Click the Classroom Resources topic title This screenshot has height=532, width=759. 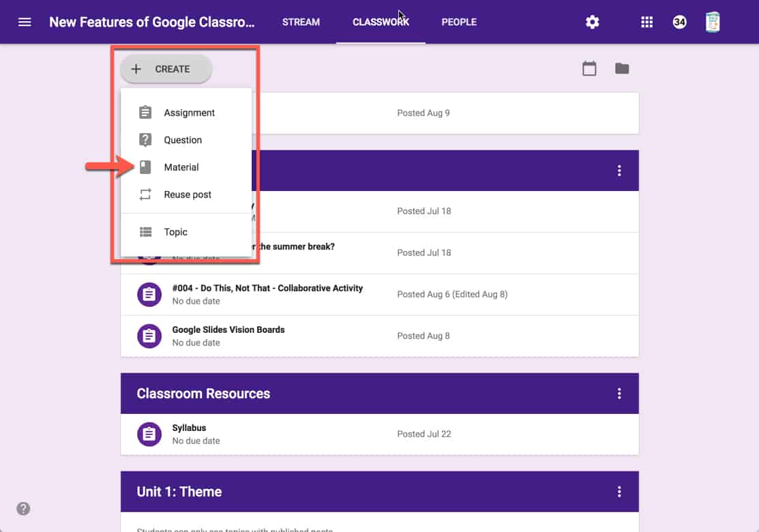pyautogui.click(x=203, y=394)
